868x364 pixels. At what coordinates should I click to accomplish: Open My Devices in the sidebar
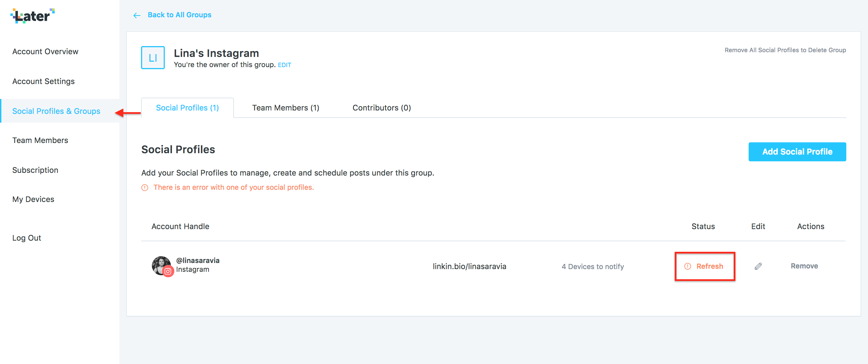tap(33, 199)
